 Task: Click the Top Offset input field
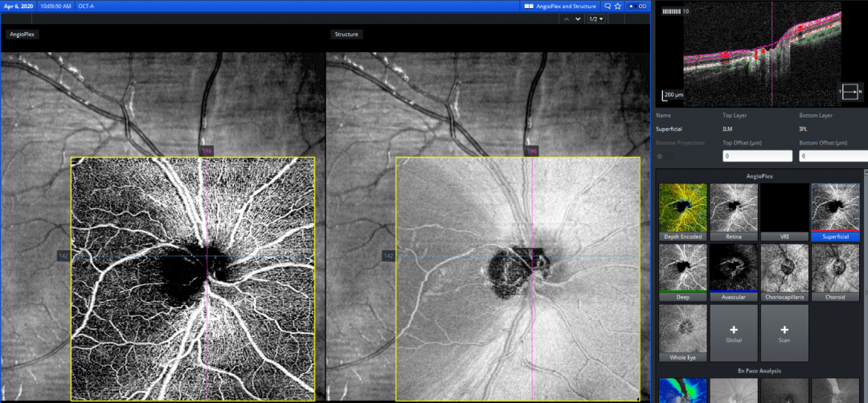757,156
